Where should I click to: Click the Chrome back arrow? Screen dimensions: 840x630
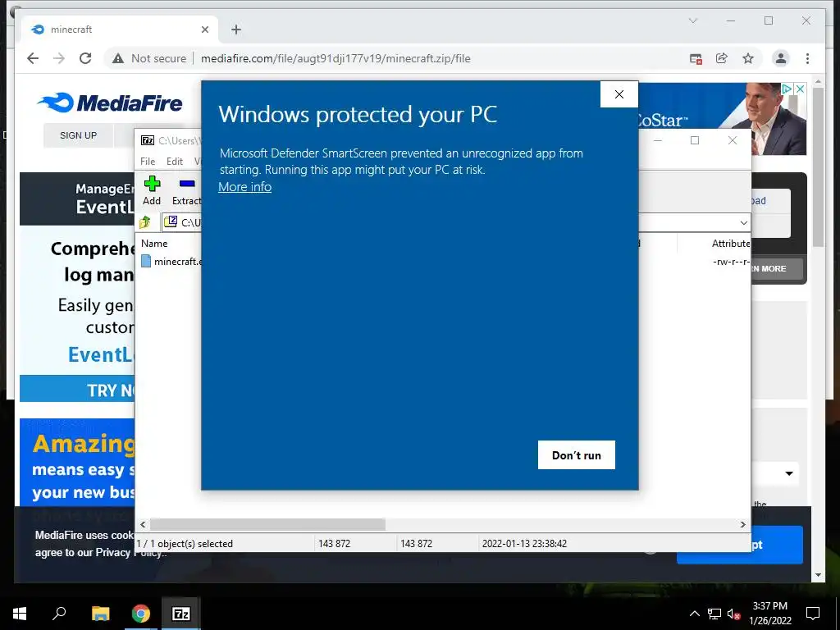(x=33, y=58)
